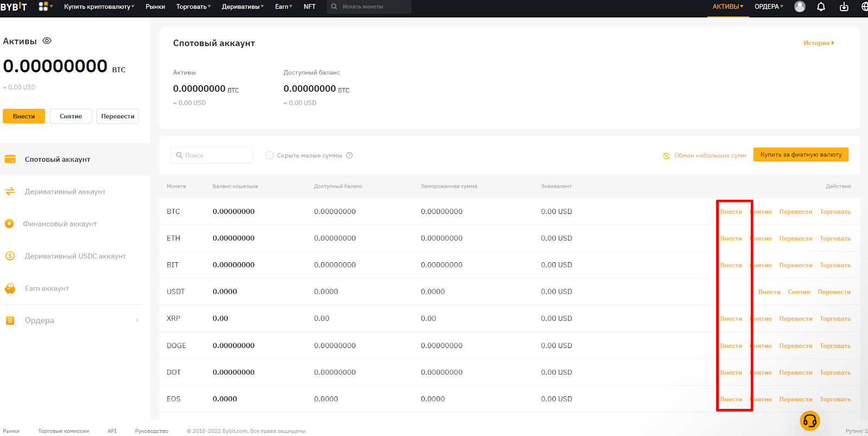868x436 pixels.
Task: Click Внести in the EOS row
Action: [731, 399]
